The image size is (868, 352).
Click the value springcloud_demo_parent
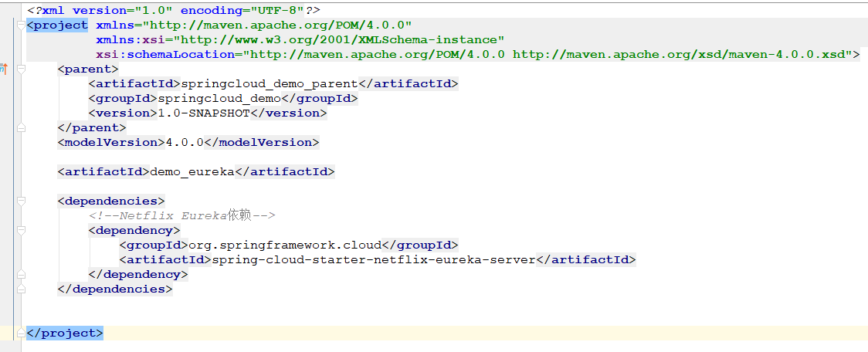[270, 84]
